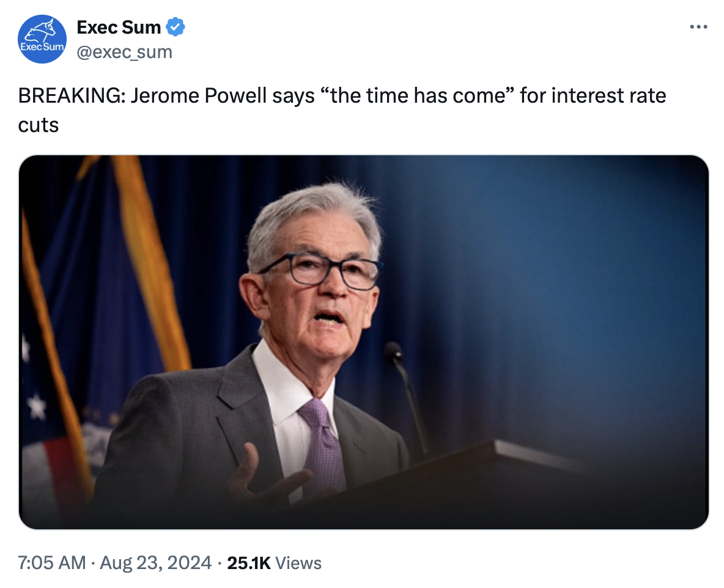Open the attached Powell press photo
The height and width of the screenshot is (588, 724).
click(x=363, y=342)
